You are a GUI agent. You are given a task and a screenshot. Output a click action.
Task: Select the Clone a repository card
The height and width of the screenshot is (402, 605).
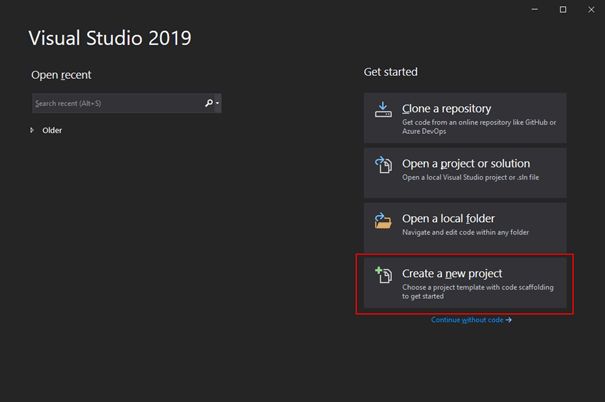click(x=465, y=118)
